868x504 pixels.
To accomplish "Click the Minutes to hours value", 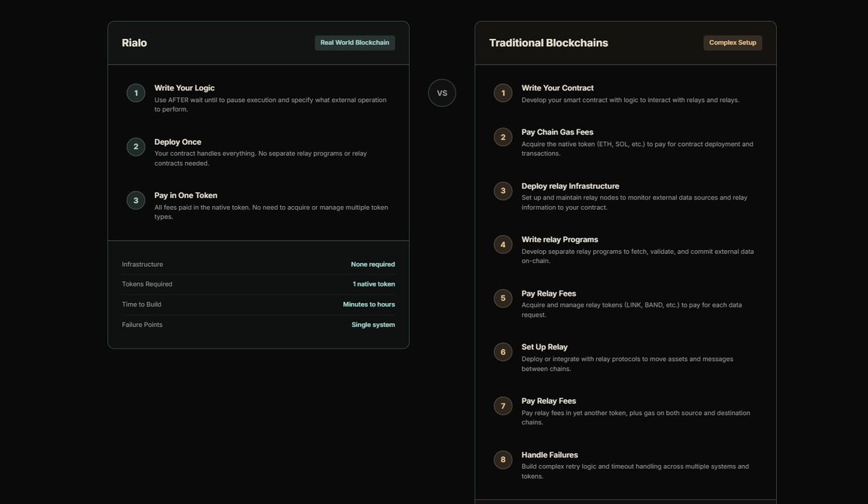I will point(369,304).
